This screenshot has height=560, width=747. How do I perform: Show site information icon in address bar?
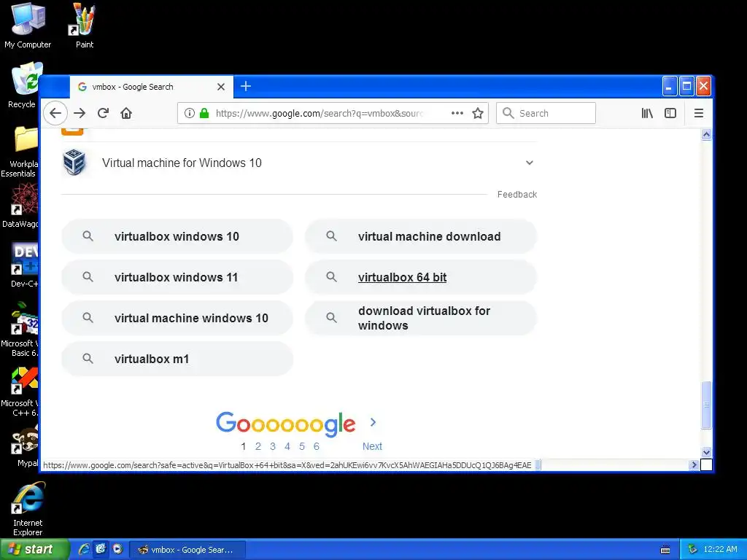pos(190,113)
